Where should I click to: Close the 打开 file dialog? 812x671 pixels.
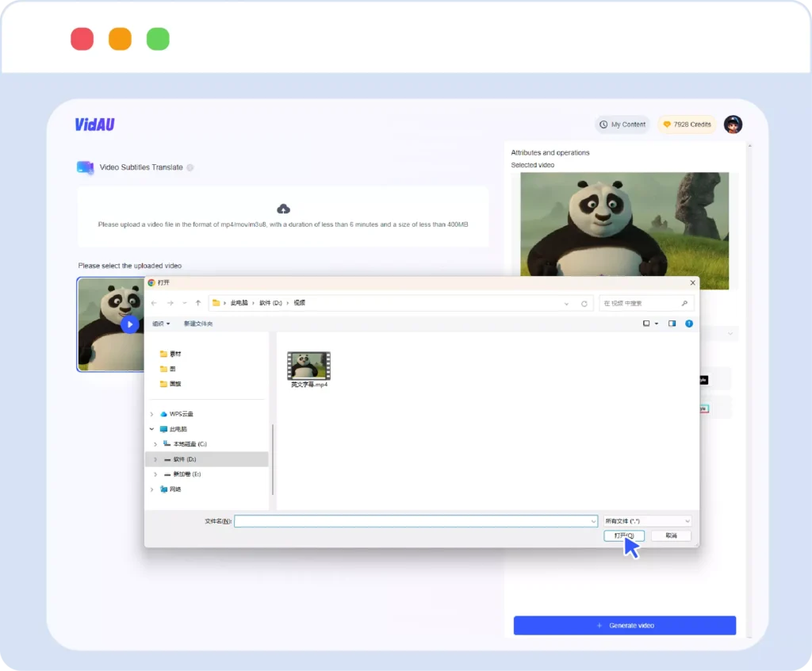[x=692, y=282]
